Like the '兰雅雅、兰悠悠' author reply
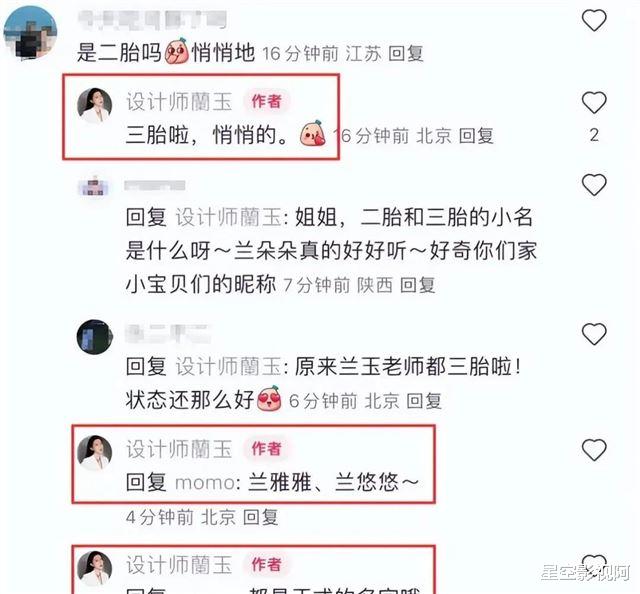 [x=594, y=450]
